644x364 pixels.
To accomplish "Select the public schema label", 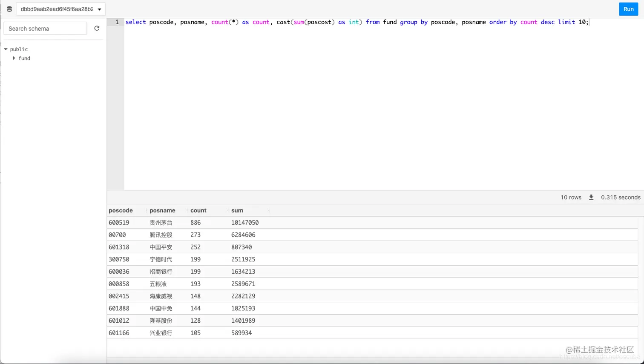I will coord(19,49).
